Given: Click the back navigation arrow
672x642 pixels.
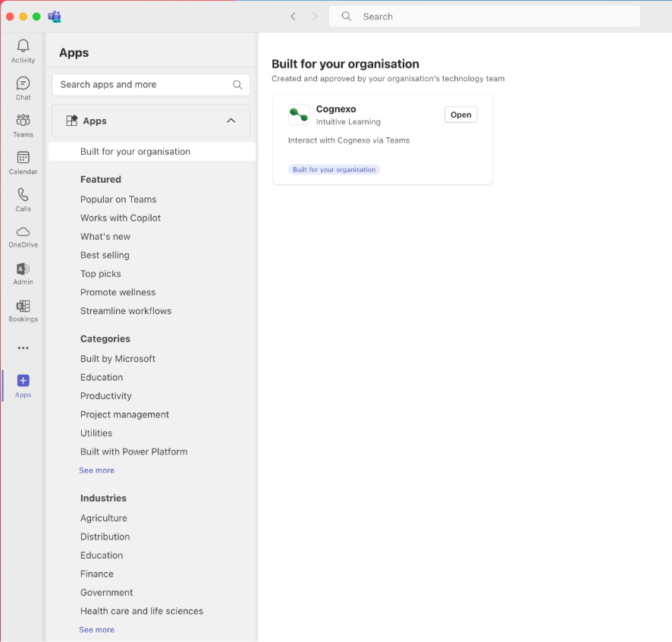Looking at the screenshot, I should coord(294,17).
